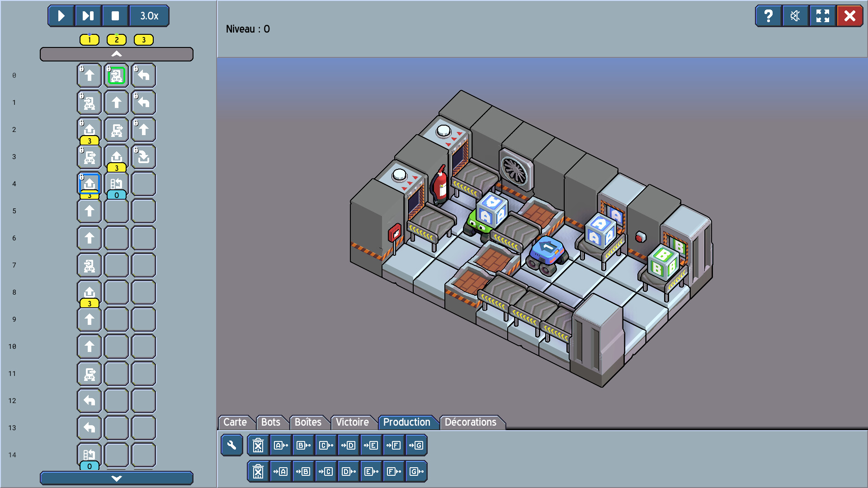Click the top-row delete trash icon
Image resolution: width=868 pixels, height=488 pixels.
(x=258, y=445)
